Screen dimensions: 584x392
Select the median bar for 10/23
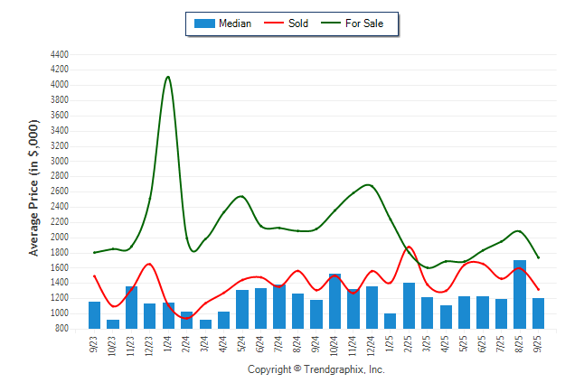click(113, 323)
